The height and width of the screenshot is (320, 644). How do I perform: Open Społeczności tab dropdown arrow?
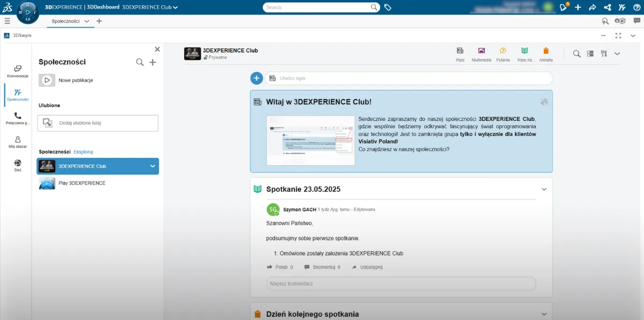point(87,21)
